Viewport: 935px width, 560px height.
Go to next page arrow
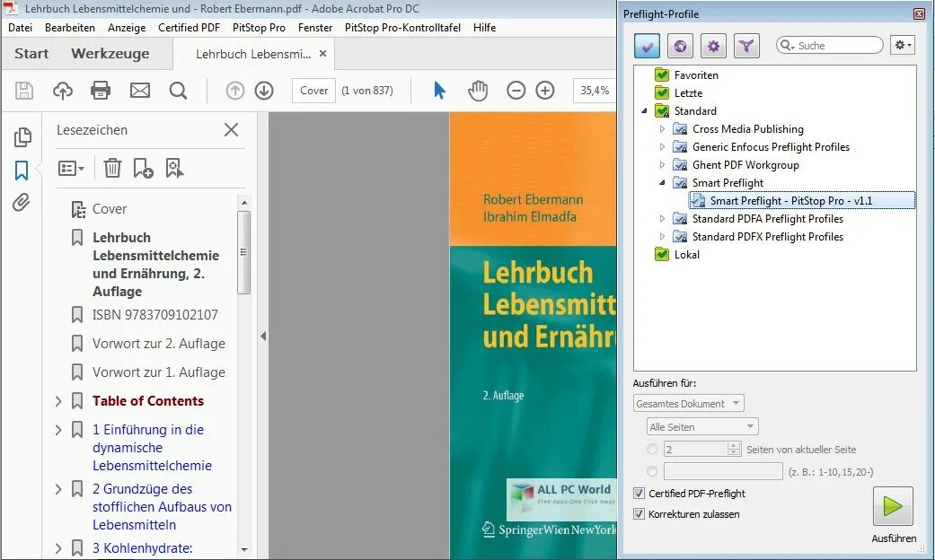click(264, 91)
